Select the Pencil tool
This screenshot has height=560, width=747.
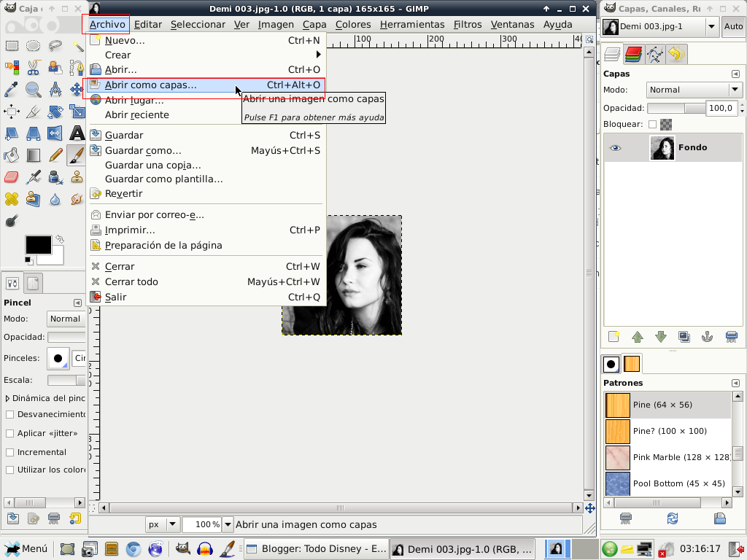point(55,155)
